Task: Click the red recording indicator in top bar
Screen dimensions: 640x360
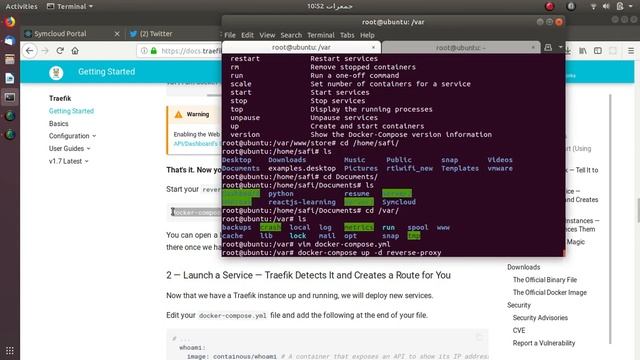Action: coord(550,6)
